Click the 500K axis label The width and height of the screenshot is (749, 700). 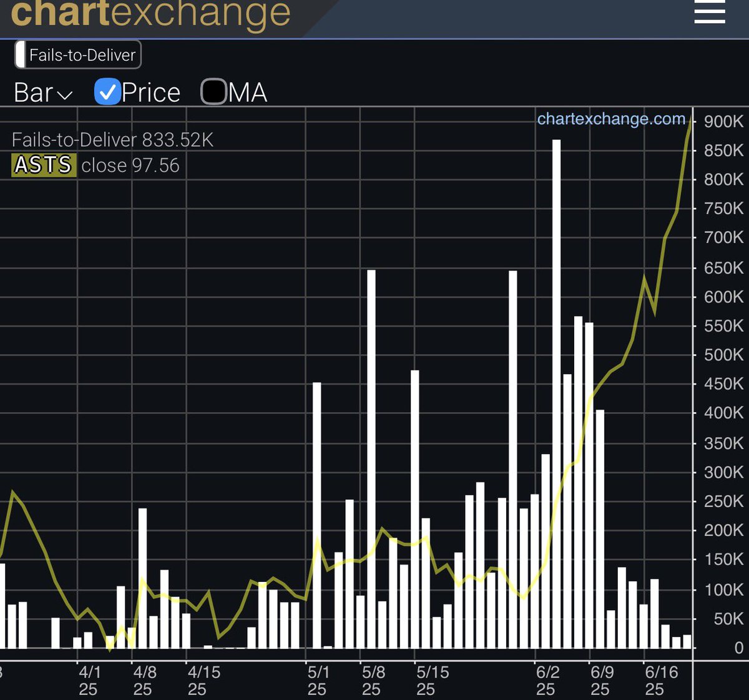724,355
